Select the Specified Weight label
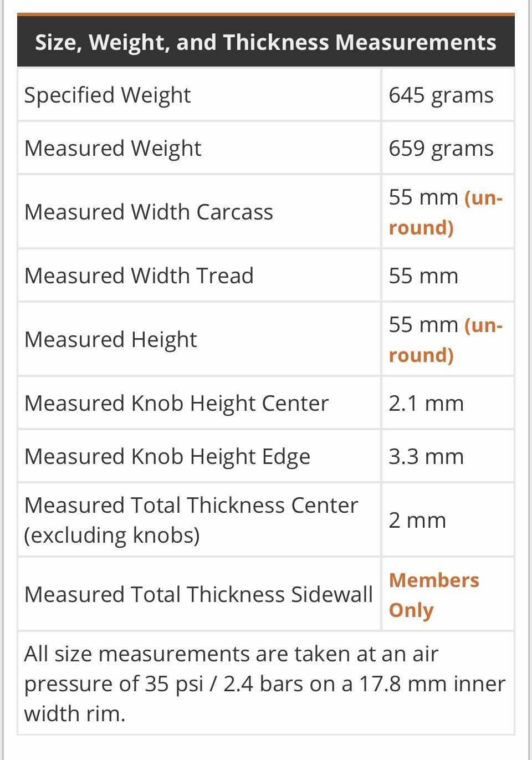532x760 pixels. click(107, 95)
